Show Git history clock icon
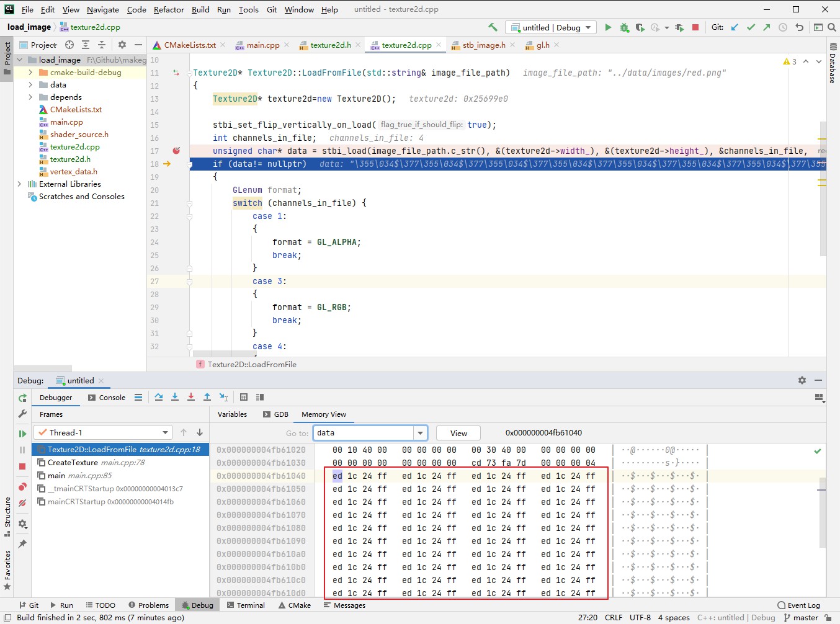The width and height of the screenshot is (840, 624). (x=783, y=27)
